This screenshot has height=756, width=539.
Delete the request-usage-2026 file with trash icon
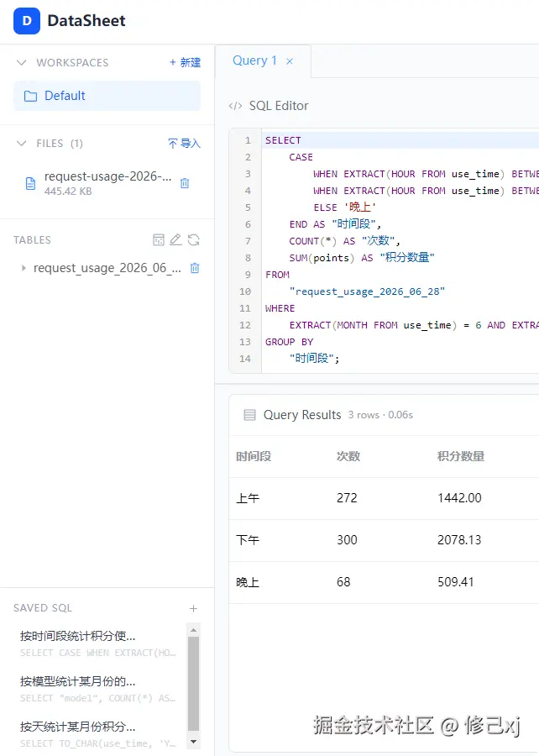tap(185, 183)
